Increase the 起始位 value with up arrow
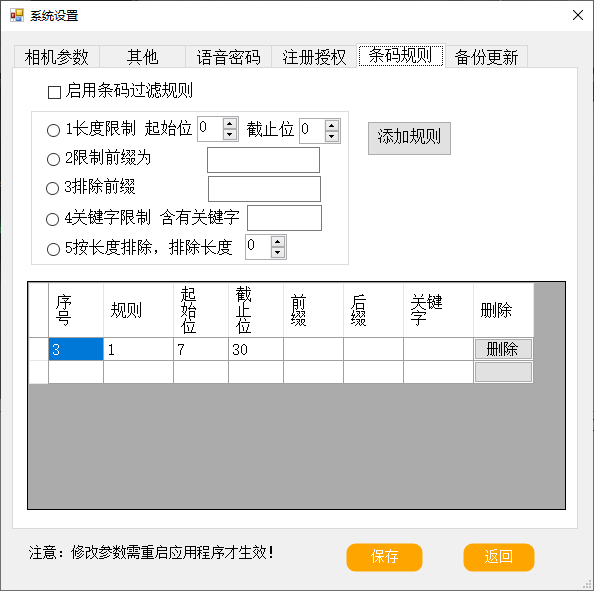The image size is (594, 591). coord(230,124)
